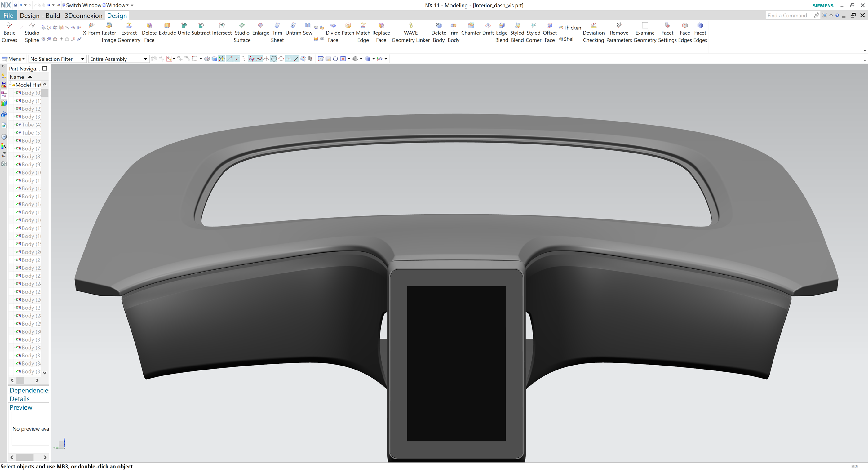The image size is (868, 470).
Task: Click the Deviation Checking icon
Action: [x=593, y=33]
